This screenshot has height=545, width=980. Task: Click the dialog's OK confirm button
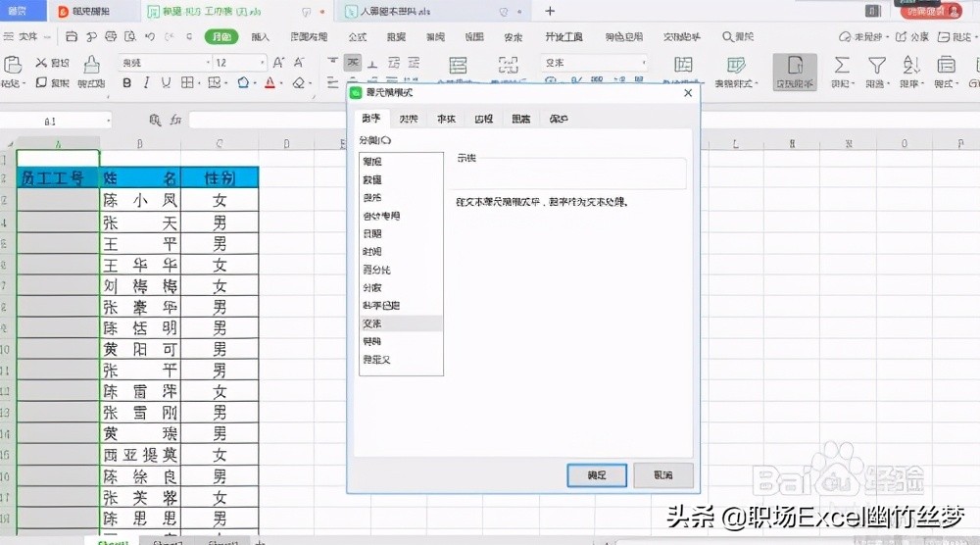click(x=597, y=475)
